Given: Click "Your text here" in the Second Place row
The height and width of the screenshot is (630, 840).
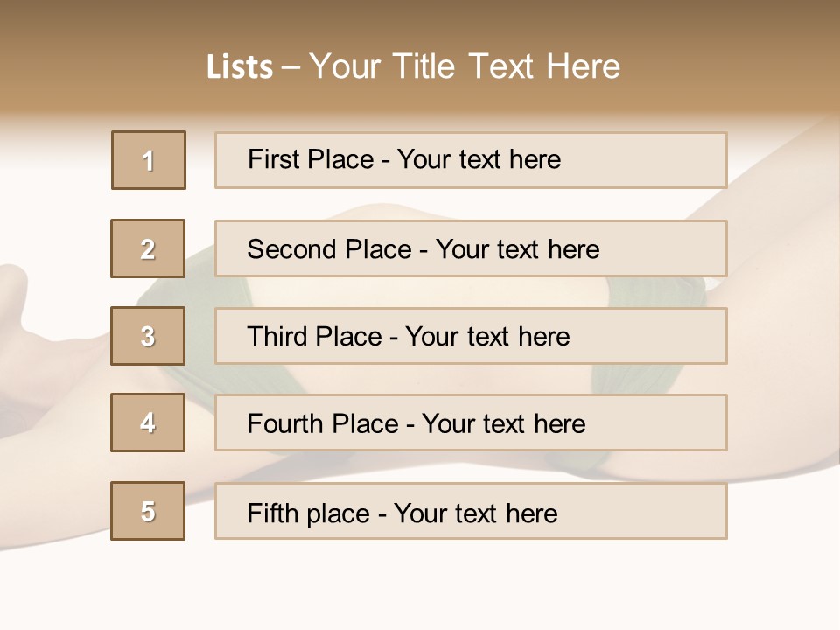Looking at the screenshot, I should (x=517, y=249).
